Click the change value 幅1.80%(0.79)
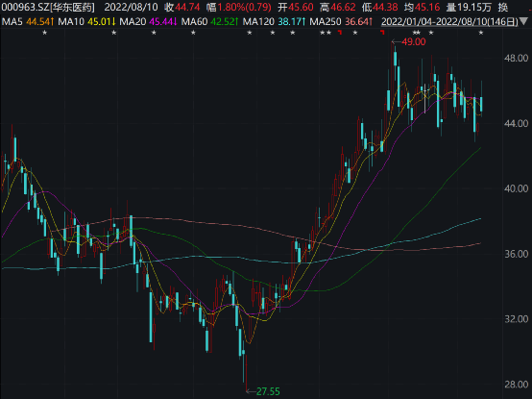 (x=239, y=7)
